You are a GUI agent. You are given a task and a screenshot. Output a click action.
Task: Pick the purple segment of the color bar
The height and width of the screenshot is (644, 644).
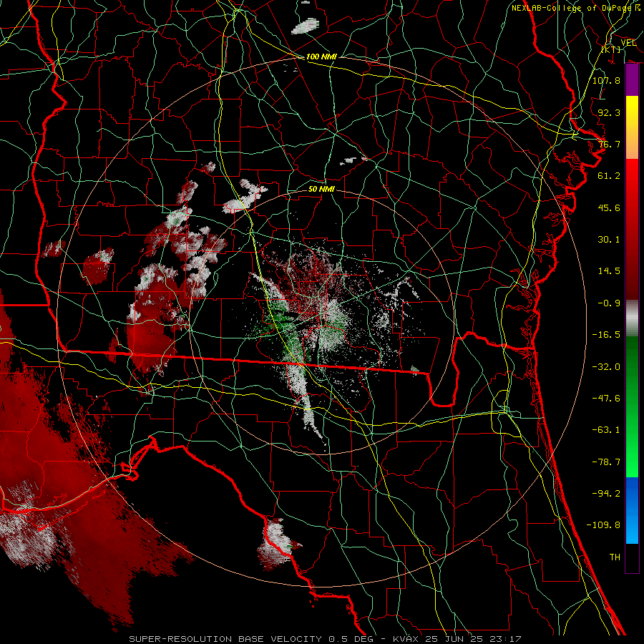click(632, 80)
